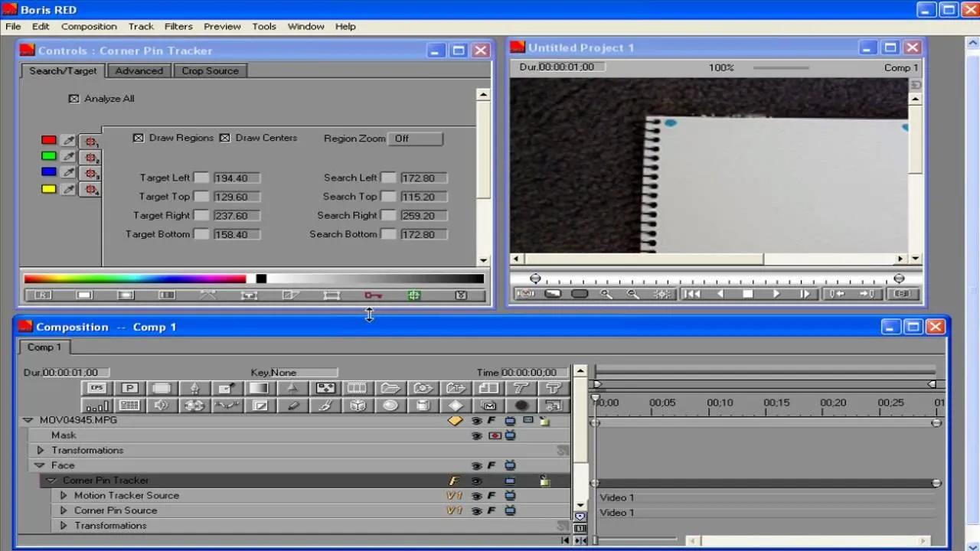980x551 pixels.
Task: Expand Corner Pin Source
Action: click(x=64, y=510)
